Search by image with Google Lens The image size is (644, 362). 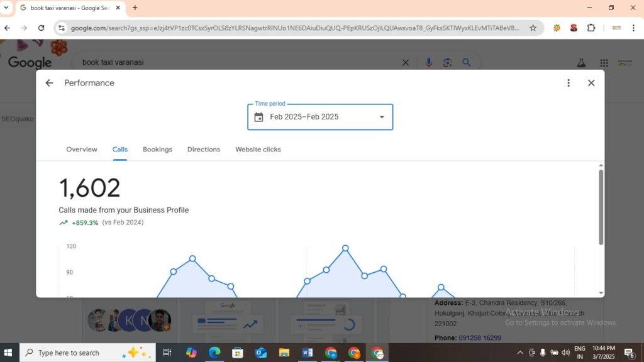click(x=447, y=62)
